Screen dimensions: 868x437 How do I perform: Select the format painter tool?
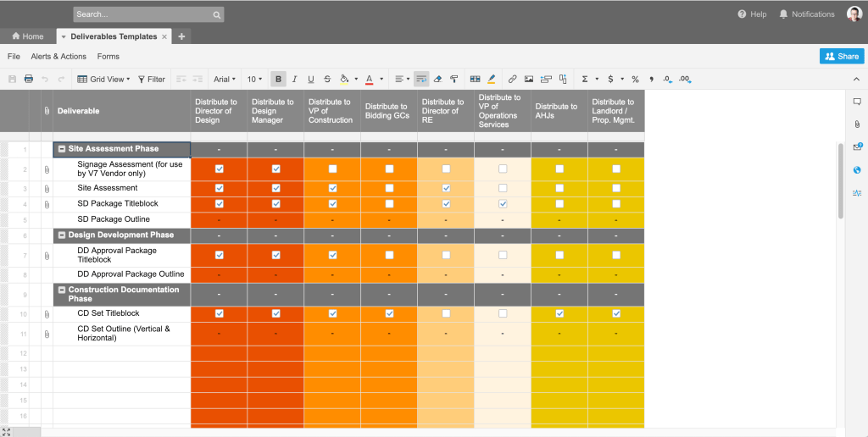point(454,79)
